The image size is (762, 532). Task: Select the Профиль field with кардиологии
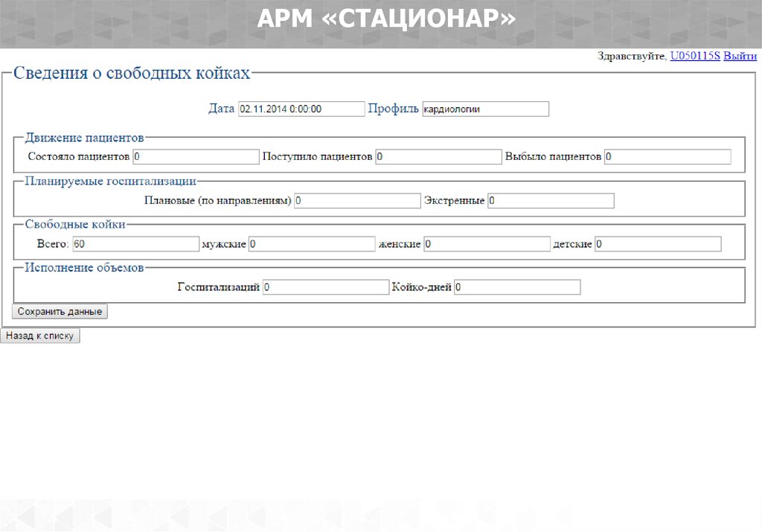(x=485, y=109)
